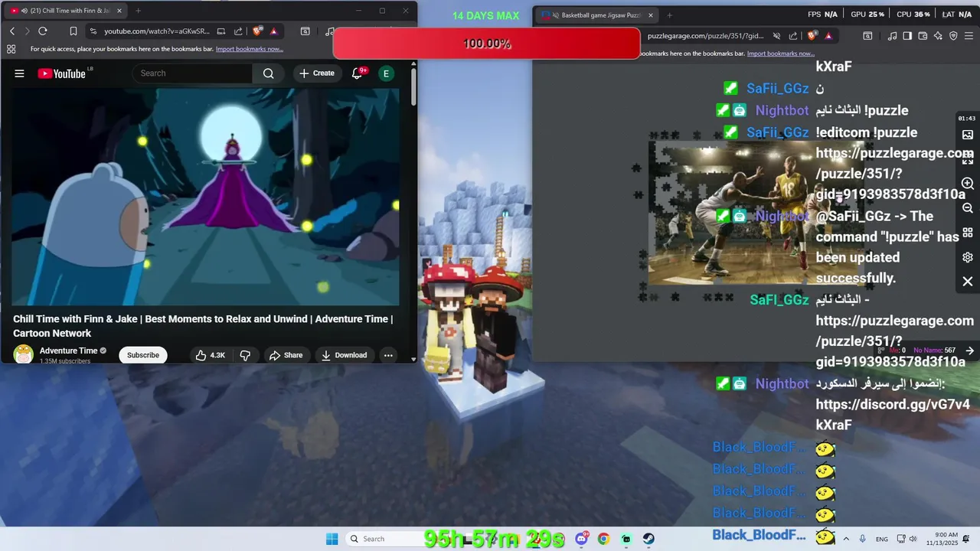Toggle the sidebar panel in puzzle window
Image resolution: width=980 pixels, height=551 pixels.
[907, 36]
